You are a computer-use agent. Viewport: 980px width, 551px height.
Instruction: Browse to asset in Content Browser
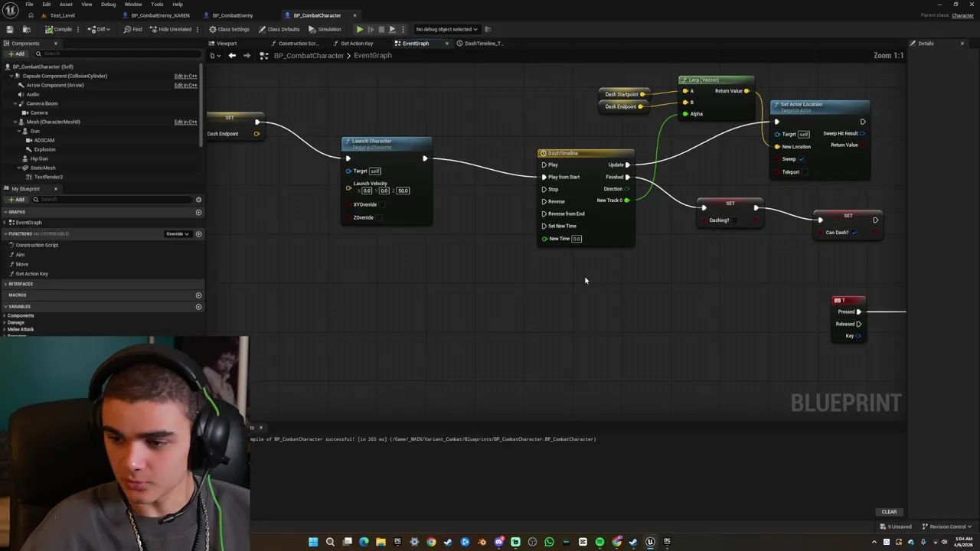pos(26,29)
